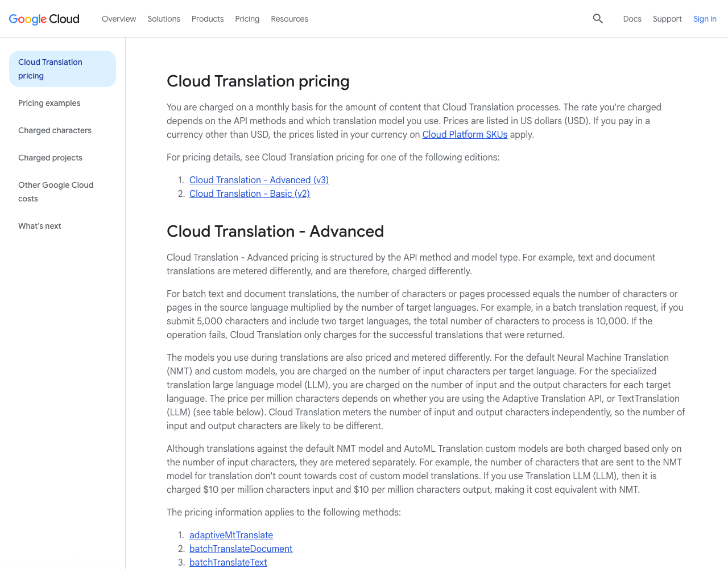Open Cloud Translation - Basic (v2) link
Screen dimensions: 728x569
click(x=250, y=193)
